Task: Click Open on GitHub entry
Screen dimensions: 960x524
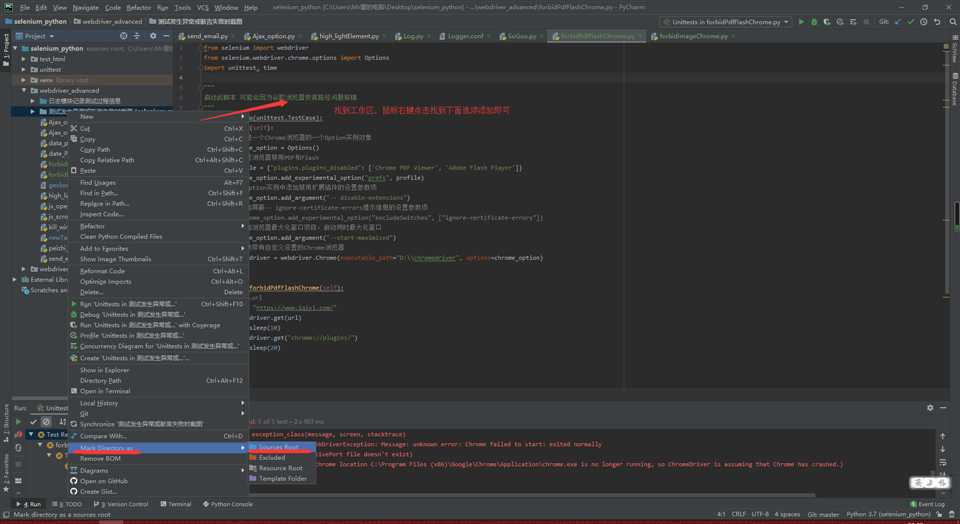Action: 159,481
